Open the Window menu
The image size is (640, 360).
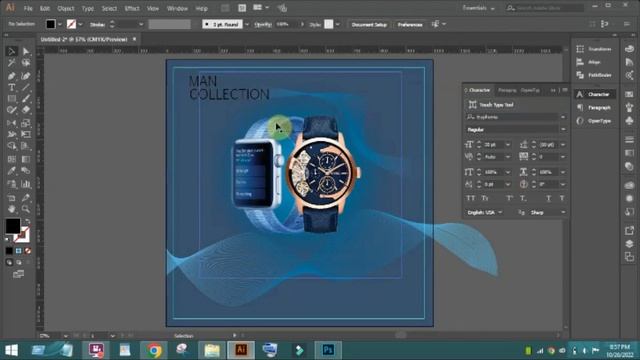point(177,8)
